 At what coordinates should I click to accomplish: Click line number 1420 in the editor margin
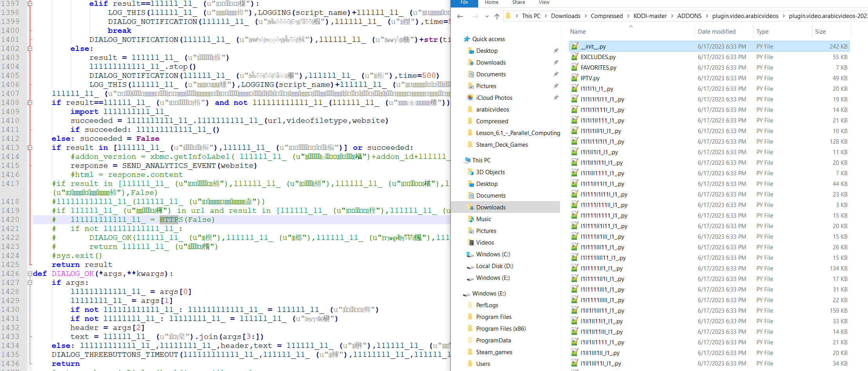pyautogui.click(x=10, y=220)
